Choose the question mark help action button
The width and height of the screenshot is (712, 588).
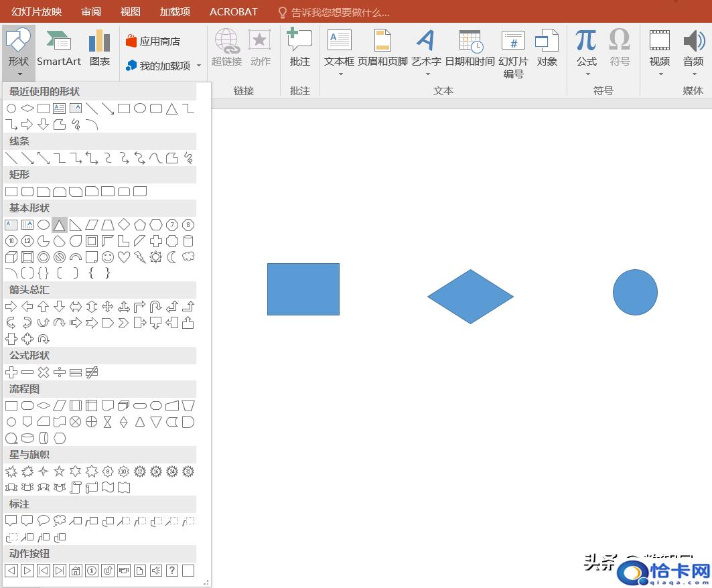(172, 571)
